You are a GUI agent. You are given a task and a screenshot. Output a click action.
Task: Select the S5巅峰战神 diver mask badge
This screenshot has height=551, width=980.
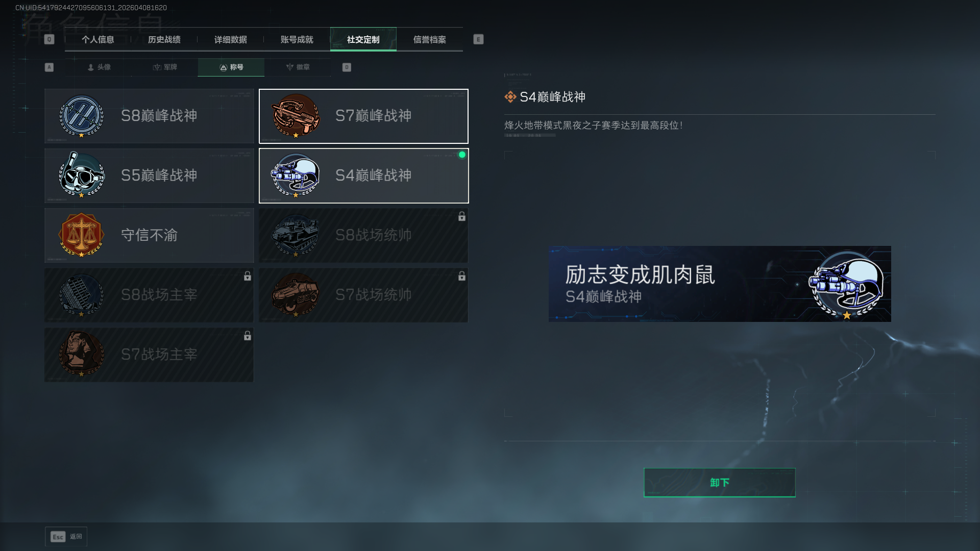81,175
